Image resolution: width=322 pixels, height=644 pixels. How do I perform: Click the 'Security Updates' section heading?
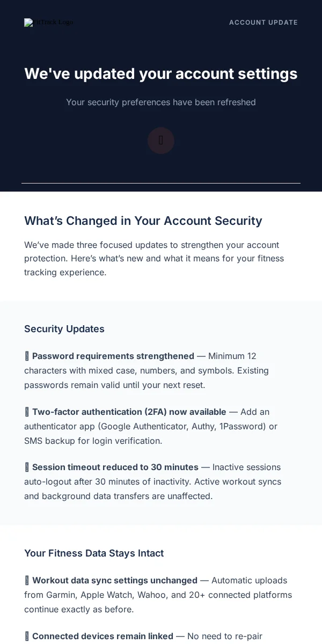[64, 329]
